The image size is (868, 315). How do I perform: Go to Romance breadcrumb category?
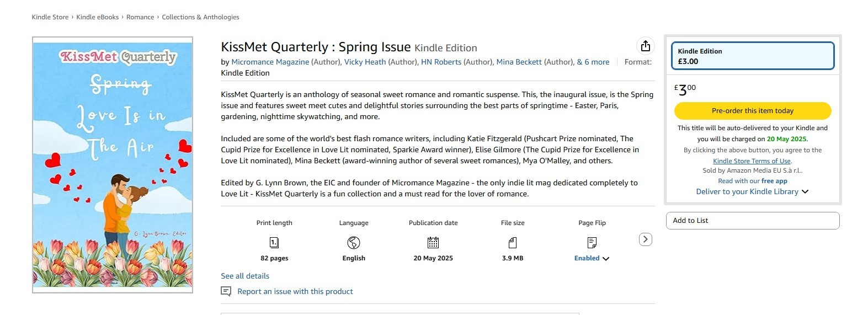coord(140,17)
